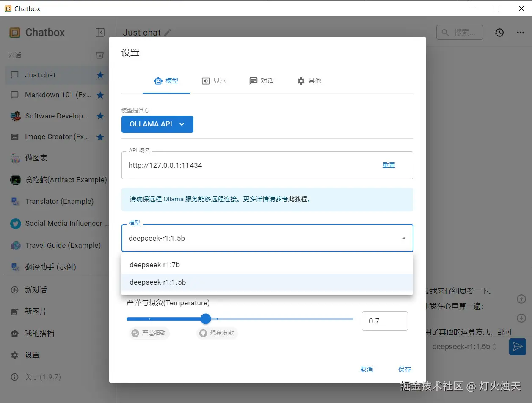Image resolution: width=532 pixels, height=403 pixels.
Task: Click the chat history clock icon
Action: pos(499,33)
